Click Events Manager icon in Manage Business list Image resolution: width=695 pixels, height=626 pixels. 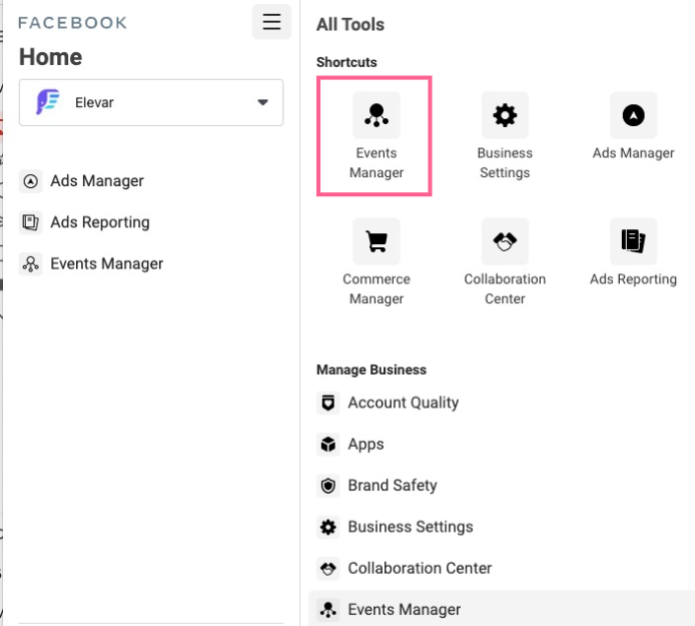pos(328,610)
